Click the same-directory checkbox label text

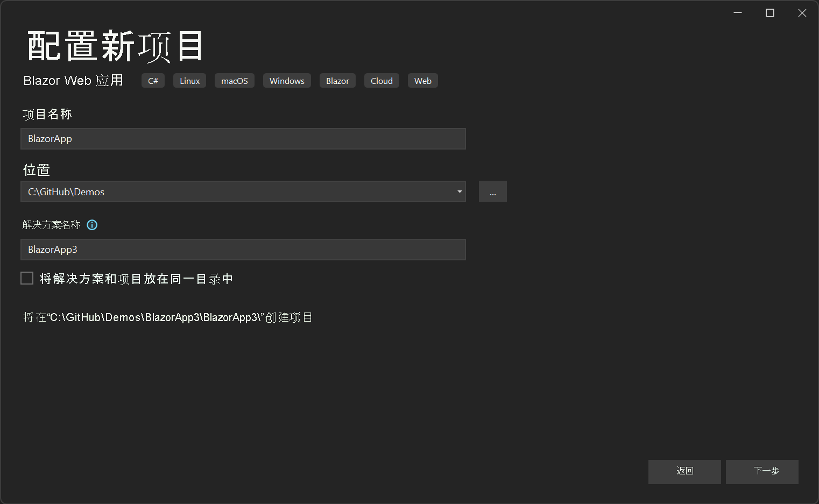[x=136, y=279]
